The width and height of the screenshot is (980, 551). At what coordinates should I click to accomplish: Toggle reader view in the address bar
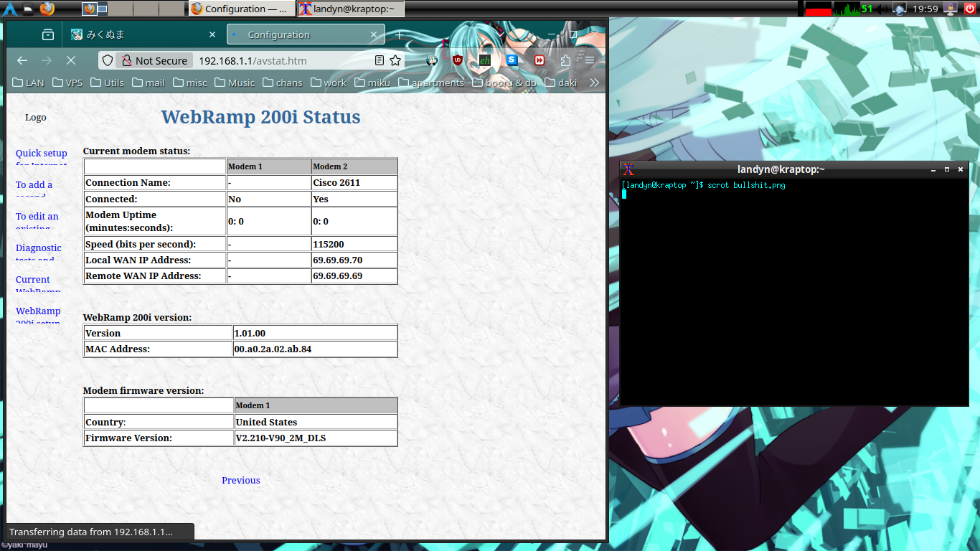[380, 61]
